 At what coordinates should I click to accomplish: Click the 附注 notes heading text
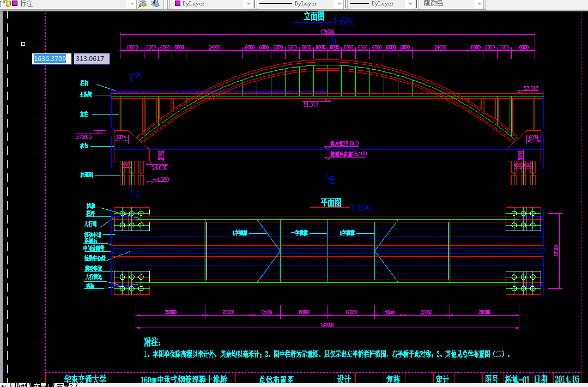pyautogui.click(x=152, y=342)
